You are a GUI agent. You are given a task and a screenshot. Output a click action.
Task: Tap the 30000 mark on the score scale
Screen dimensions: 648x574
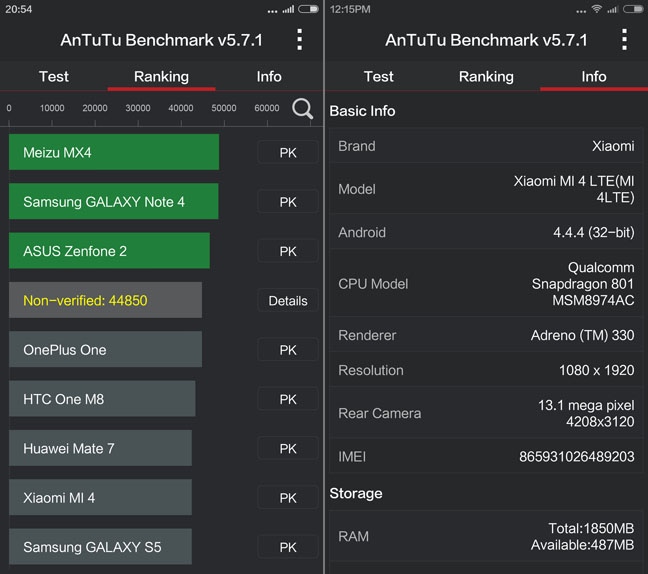pyautogui.click(x=138, y=108)
